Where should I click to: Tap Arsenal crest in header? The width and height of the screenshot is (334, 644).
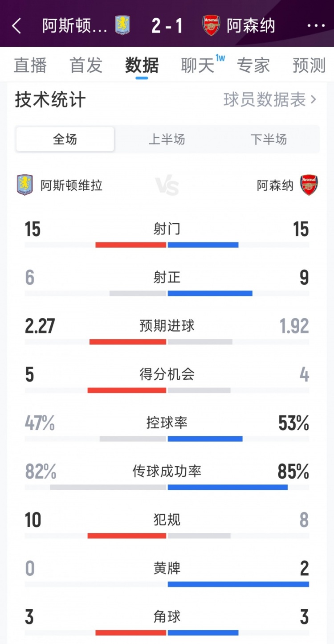(212, 25)
